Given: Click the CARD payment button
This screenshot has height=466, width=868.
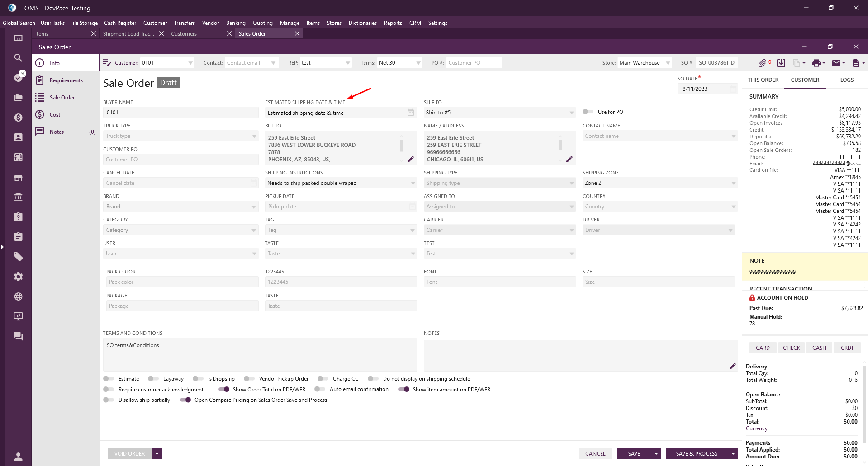Looking at the screenshot, I should pyautogui.click(x=763, y=348).
